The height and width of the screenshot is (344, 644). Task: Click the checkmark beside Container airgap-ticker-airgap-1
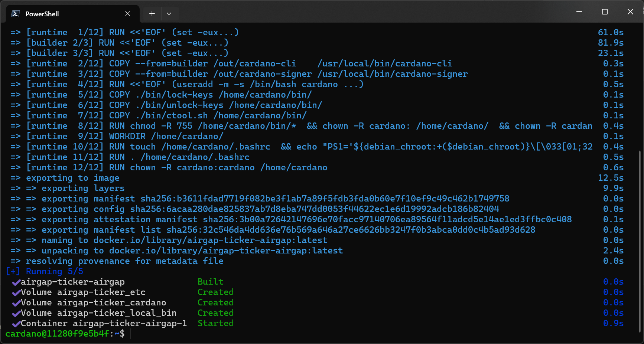[x=16, y=324]
